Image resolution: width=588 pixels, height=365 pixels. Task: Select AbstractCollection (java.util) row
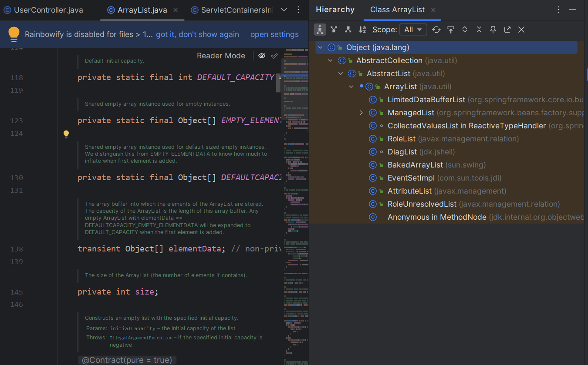[446, 60]
